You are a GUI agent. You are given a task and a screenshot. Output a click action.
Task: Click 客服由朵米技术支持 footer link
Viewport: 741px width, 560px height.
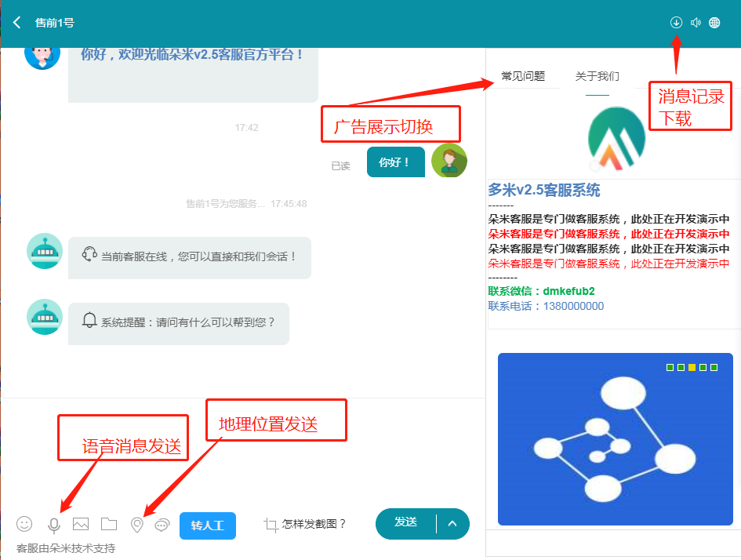(66, 548)
